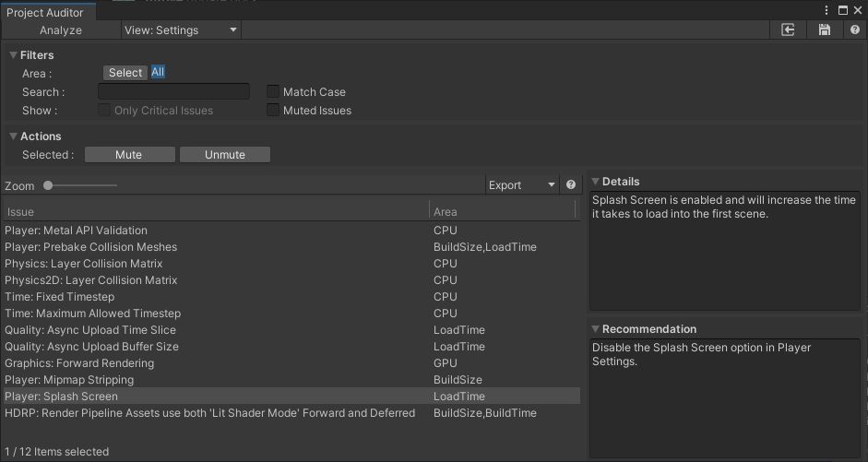Viewport: 868px width, 462px height.
Task: Open the View: Settings dropdown
Action: 181,30
